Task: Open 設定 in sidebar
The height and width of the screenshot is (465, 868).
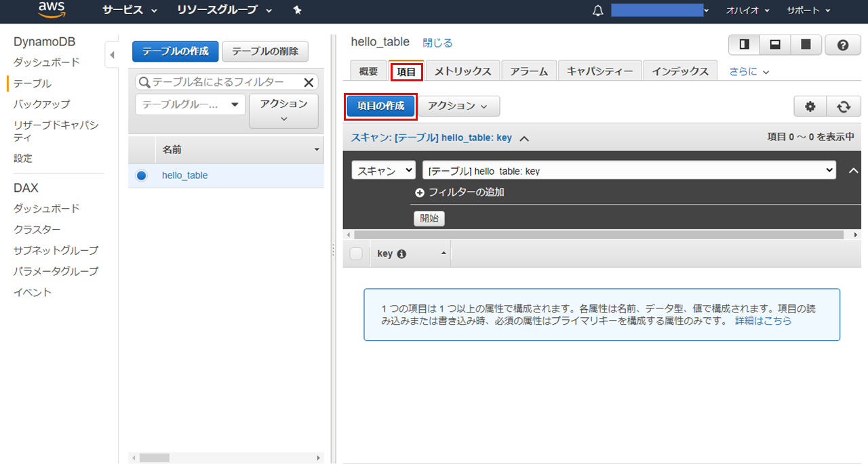Action: 23,158
